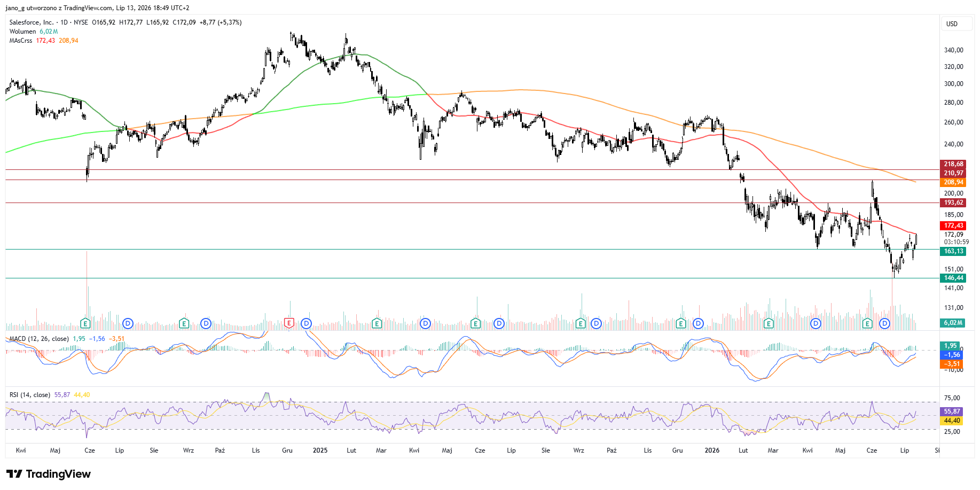Click the 2025 label on the time axis

pyautogui.click(x=320, y=450)
